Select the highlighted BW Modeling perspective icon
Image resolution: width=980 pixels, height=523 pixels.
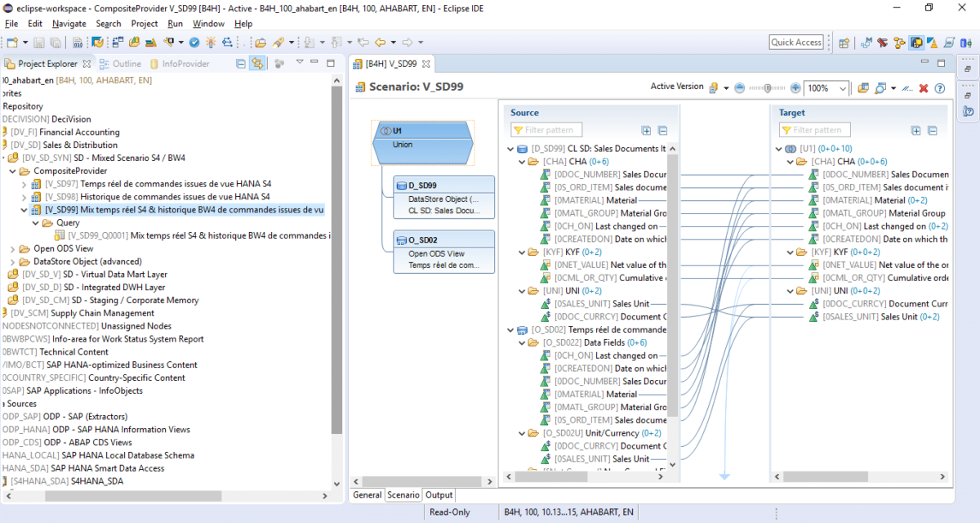point(916,41)
